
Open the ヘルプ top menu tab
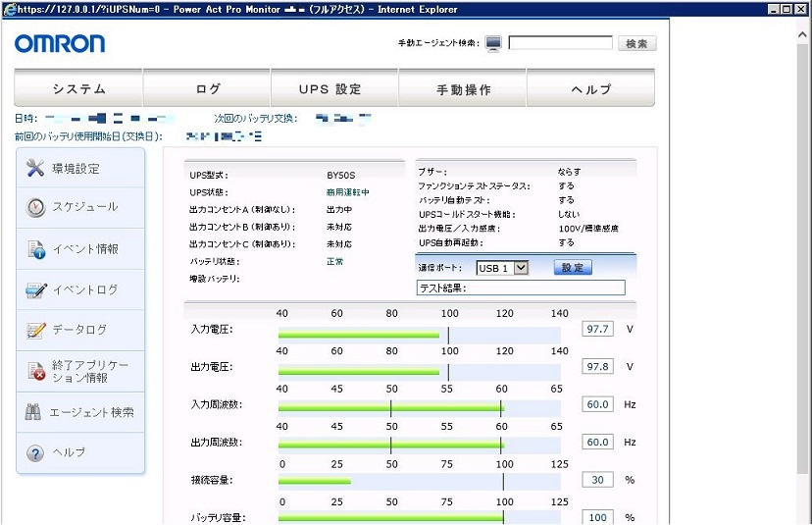coord(591,88)
